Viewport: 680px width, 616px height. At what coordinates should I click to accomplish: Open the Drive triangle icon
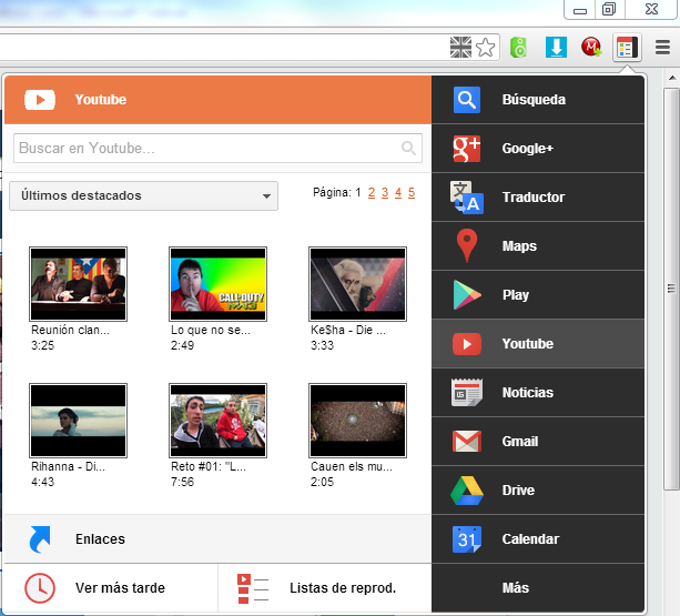[x=467, y=491]
